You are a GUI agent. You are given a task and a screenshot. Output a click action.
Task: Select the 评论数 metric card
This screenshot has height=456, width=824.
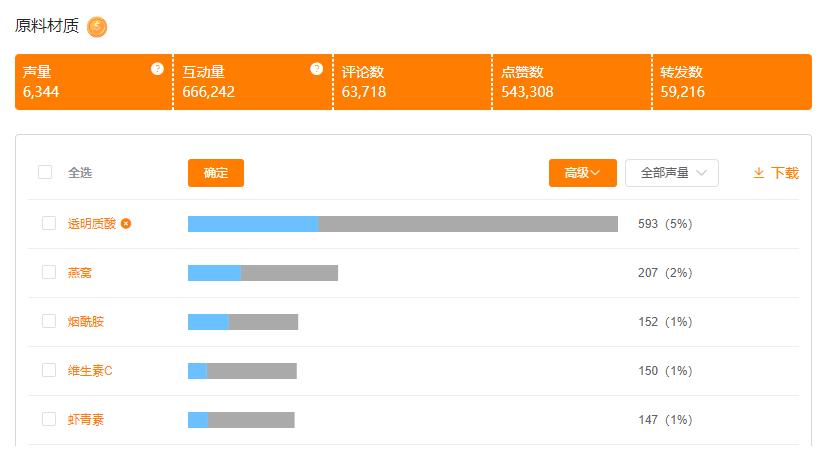411,82
